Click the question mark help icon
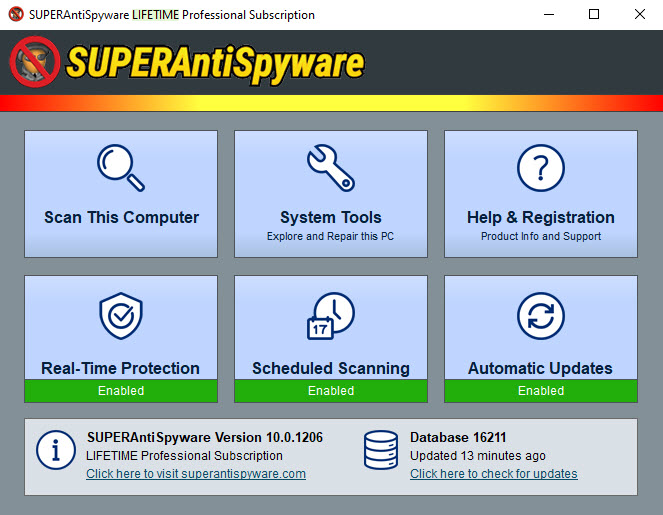The width and height of the screenshot is (663, 515). coord(541,168)
